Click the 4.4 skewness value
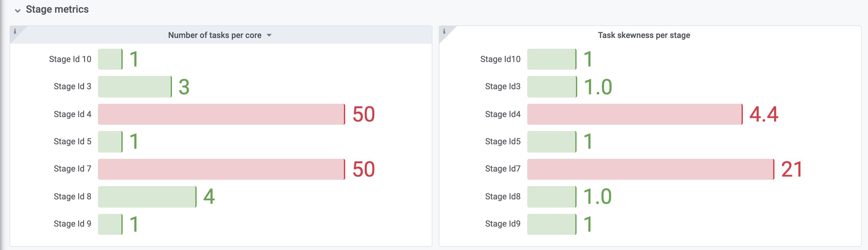868x250 pixels. pyautogui.click(x=764, y=114)
